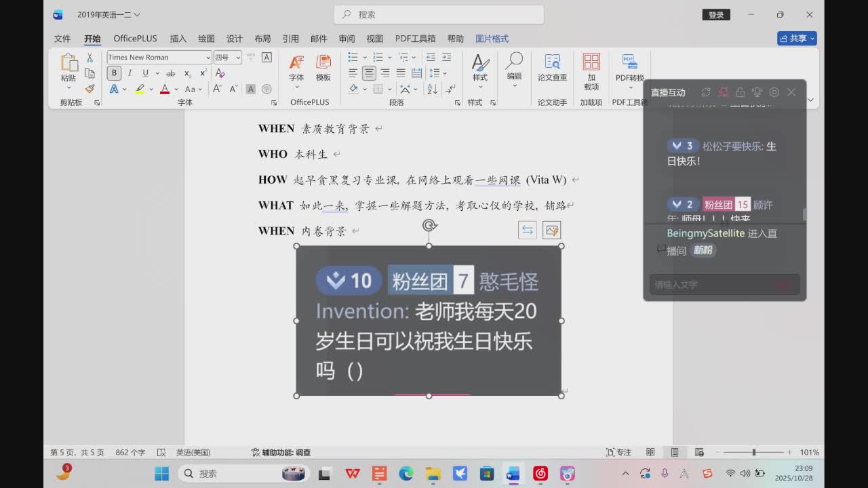Copy selection with the copy icon
This screenshot has height=488, width=868.
90,73
